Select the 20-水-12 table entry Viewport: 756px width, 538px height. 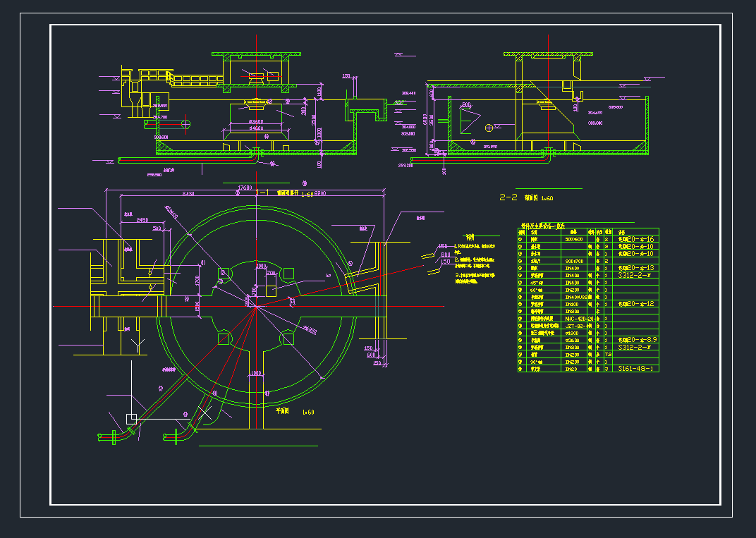636,304
